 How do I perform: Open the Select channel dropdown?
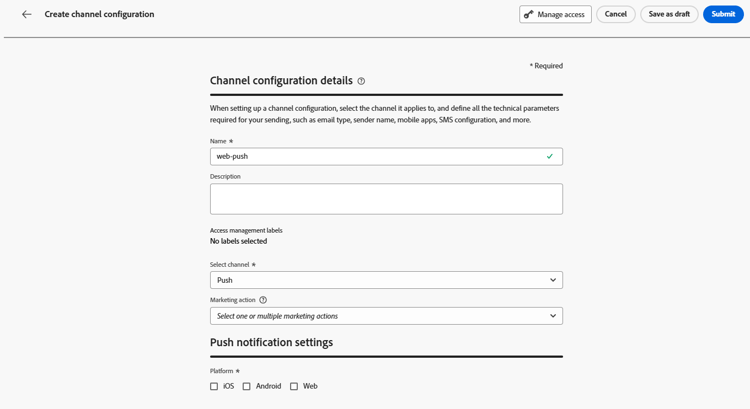[386, 280]
